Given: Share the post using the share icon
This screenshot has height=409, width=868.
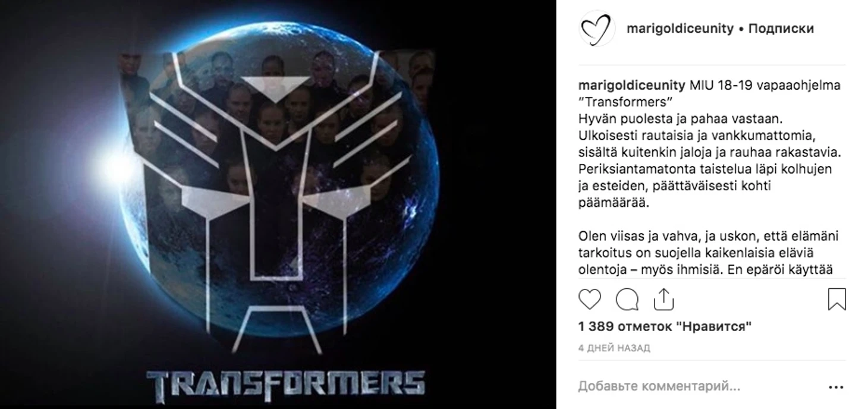Looking at the screenshot, I should 663,300.
